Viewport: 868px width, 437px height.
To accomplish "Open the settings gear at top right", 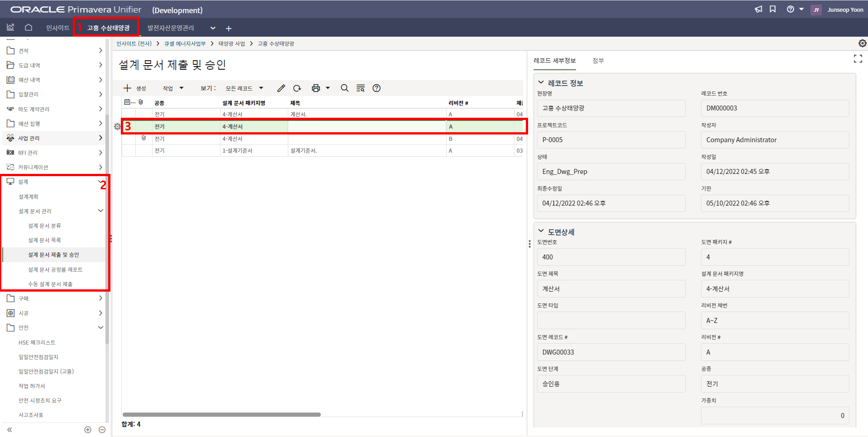I will click(862, 43).
